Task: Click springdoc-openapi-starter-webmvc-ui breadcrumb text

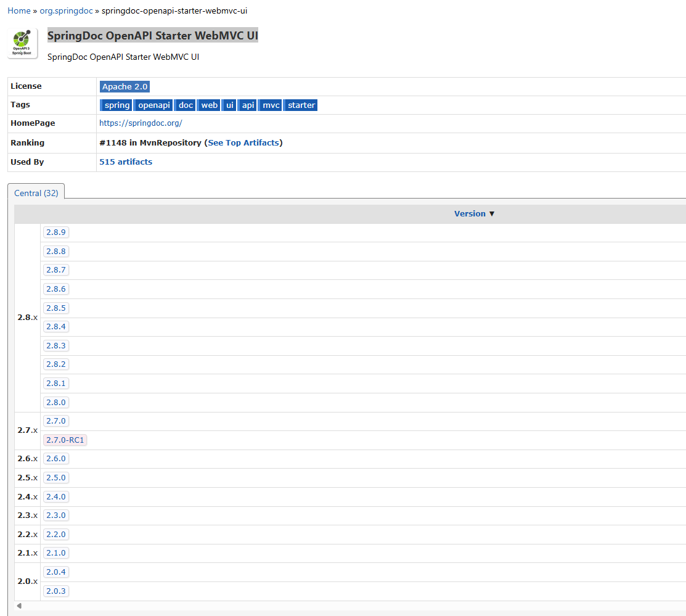Action: [x=174, y=10]
